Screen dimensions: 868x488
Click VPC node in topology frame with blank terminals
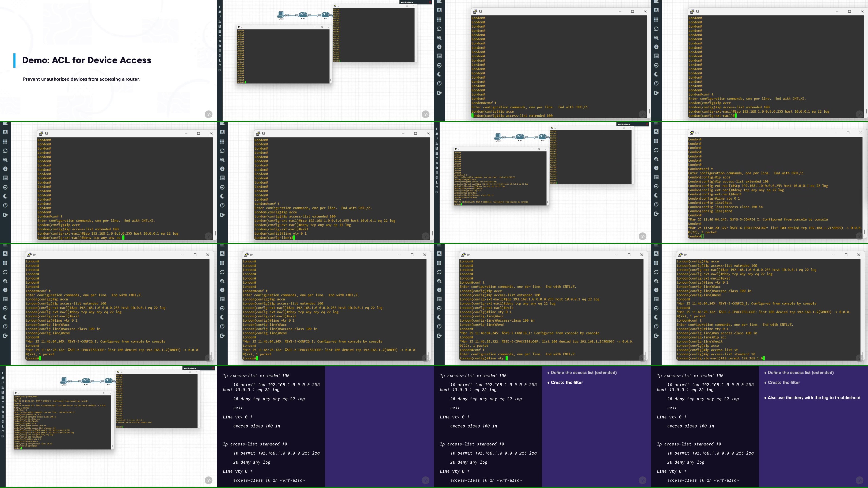[281, 15]
